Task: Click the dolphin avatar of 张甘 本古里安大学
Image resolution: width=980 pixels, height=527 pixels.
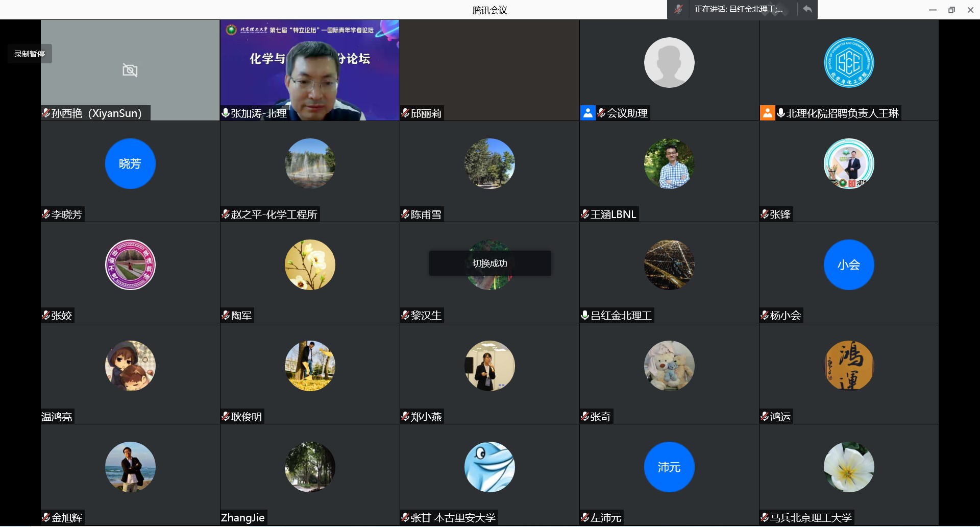Action: pyautogui.click(x=489, y=467)
